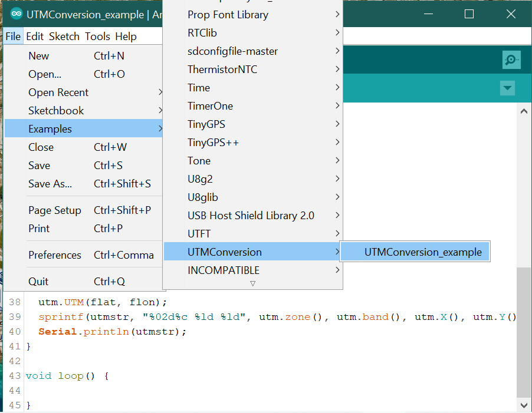This screenshot has width=532, height=413.
Task: Expand the Open Recent submenu
Action: point(84,92)
